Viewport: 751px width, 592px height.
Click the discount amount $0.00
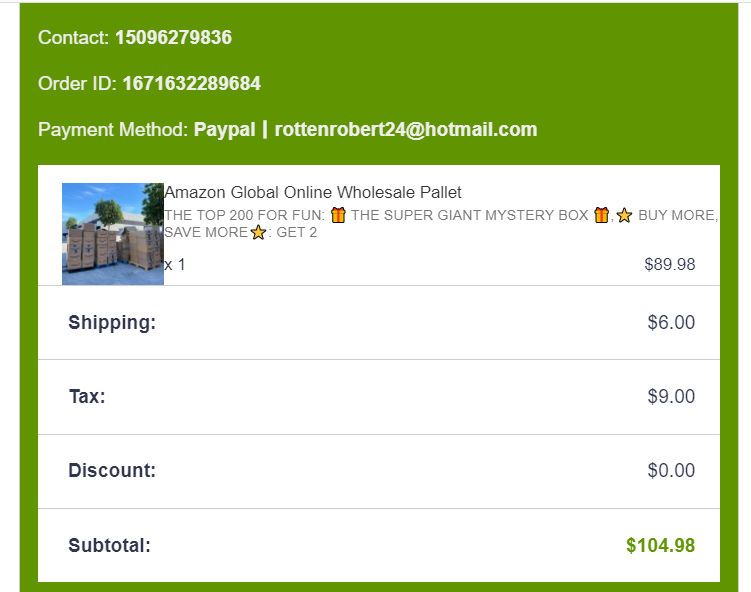click(671, 470)
